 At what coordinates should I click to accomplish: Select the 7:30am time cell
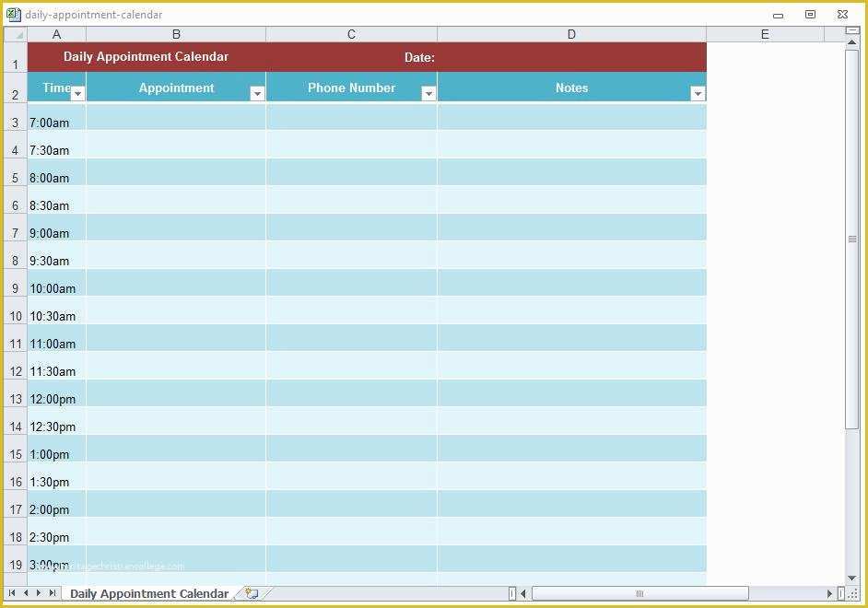tap(56, 145)
